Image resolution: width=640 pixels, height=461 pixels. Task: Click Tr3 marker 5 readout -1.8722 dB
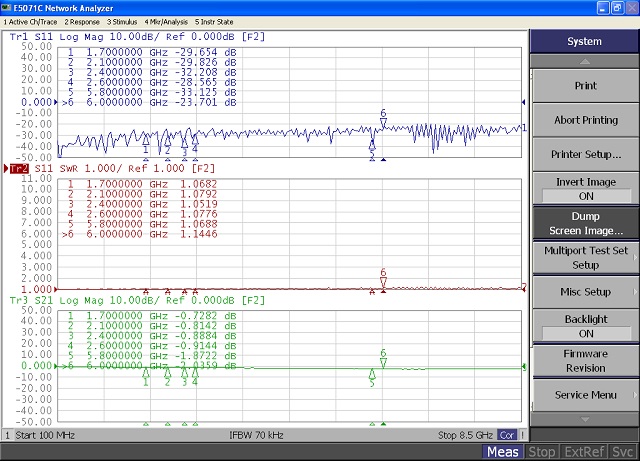(206, 356)
